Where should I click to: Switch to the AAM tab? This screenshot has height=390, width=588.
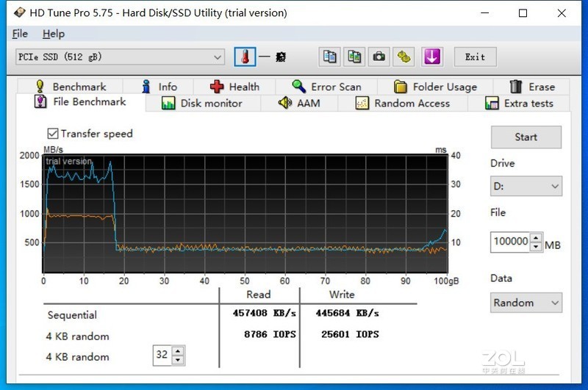tap(299, 103)
